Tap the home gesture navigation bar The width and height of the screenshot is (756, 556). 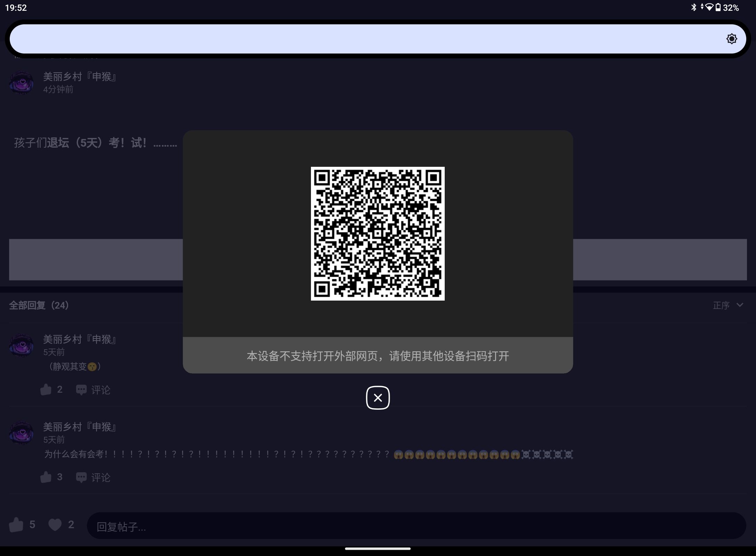pyautogui.click(x=378, y=549)
